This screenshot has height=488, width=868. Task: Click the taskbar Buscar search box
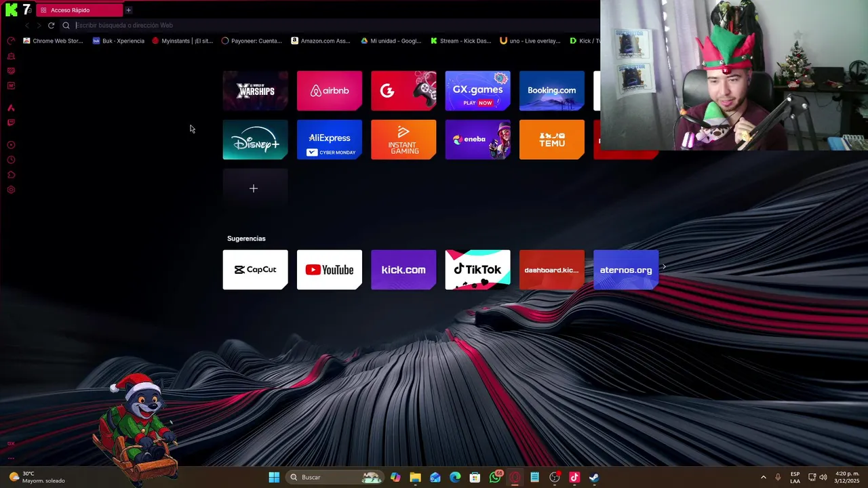pyautogui.click(x=335, y=477)
